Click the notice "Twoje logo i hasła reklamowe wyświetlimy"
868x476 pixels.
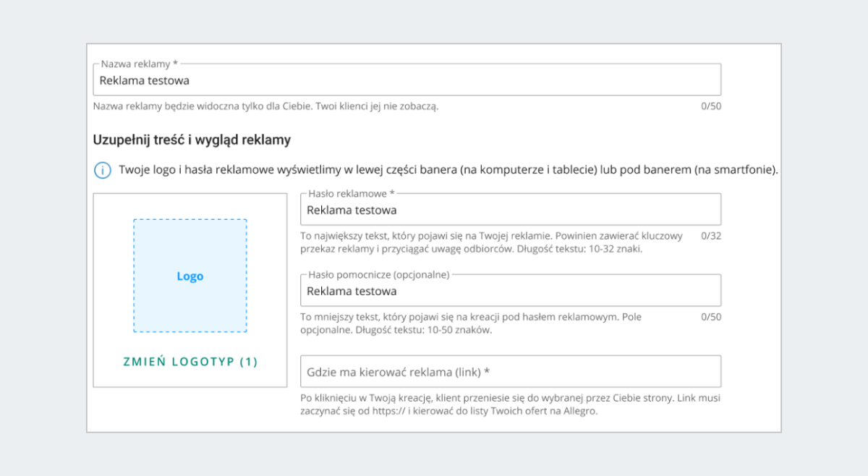[448, 171]
